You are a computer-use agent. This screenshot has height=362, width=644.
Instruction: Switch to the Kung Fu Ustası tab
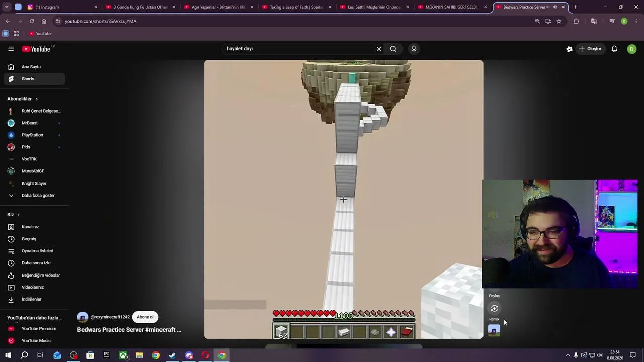(x=140, y=7)
